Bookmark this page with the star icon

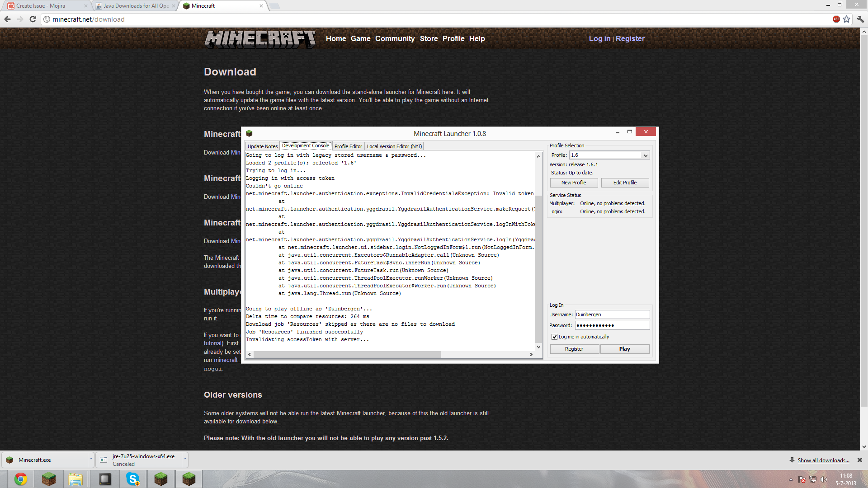tap(847, 19)
